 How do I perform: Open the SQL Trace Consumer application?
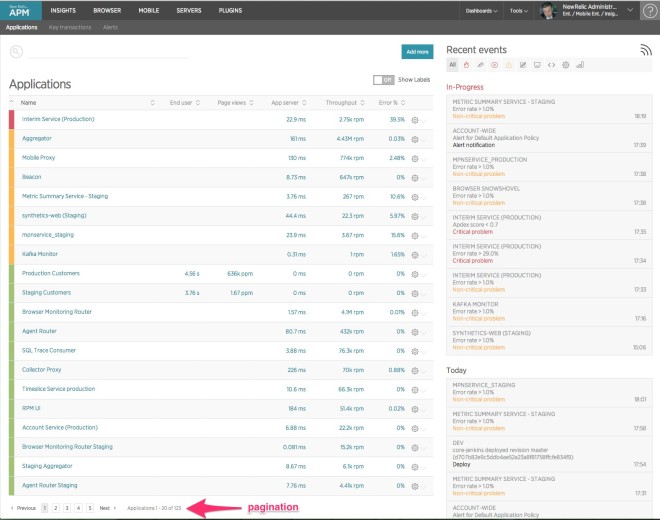49,350
